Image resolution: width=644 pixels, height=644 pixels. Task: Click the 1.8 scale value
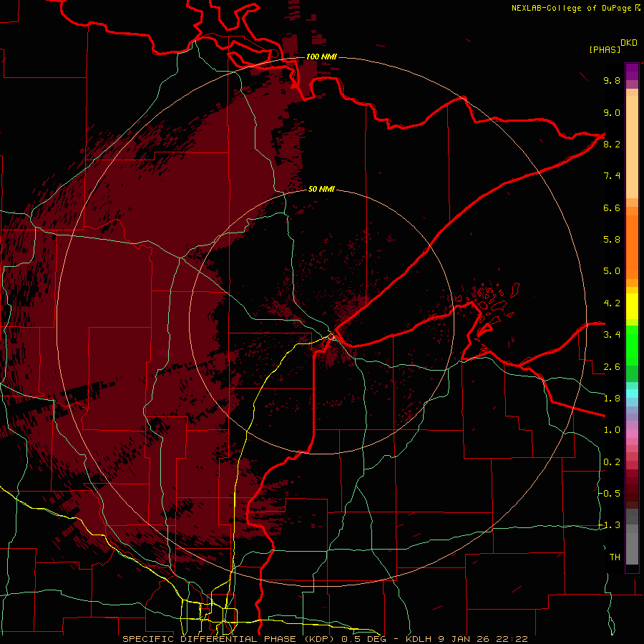(612, 399)
